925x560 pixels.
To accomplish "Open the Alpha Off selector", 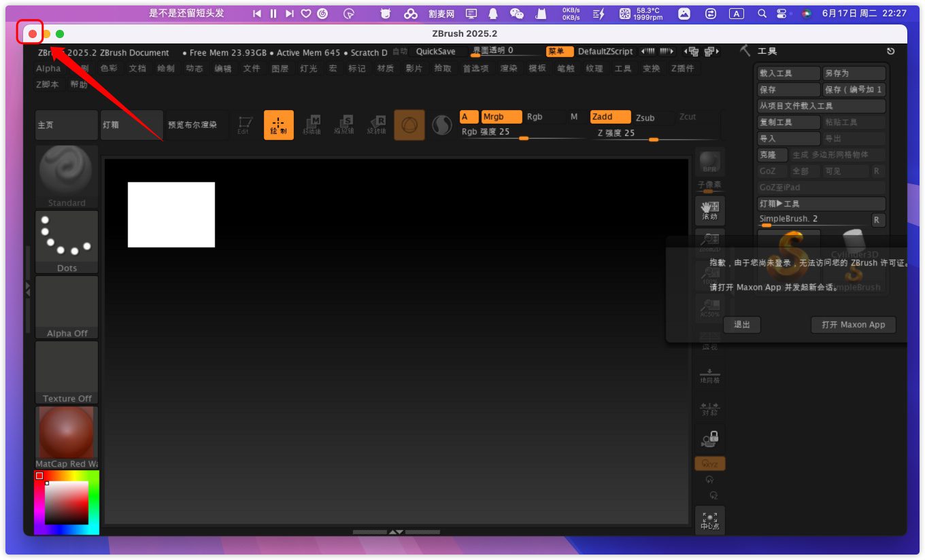I will [67, 306].
